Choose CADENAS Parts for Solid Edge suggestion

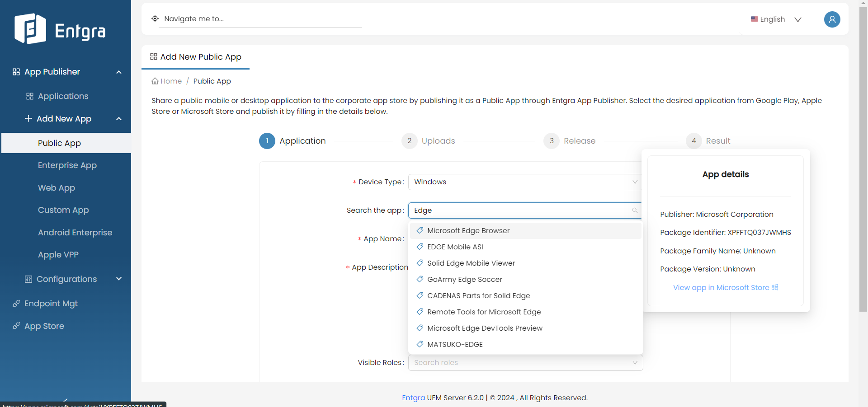point(526,296)
